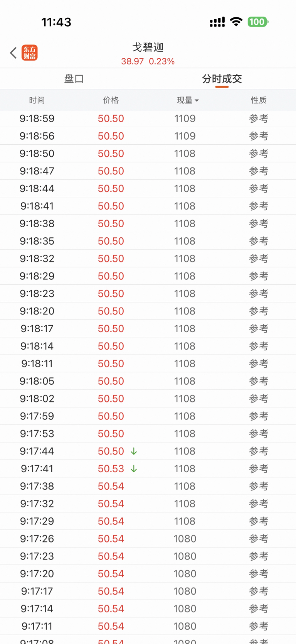Tap the battery indicator showing 100
Viewport: 296px width, 644px height.
point(258,22)
